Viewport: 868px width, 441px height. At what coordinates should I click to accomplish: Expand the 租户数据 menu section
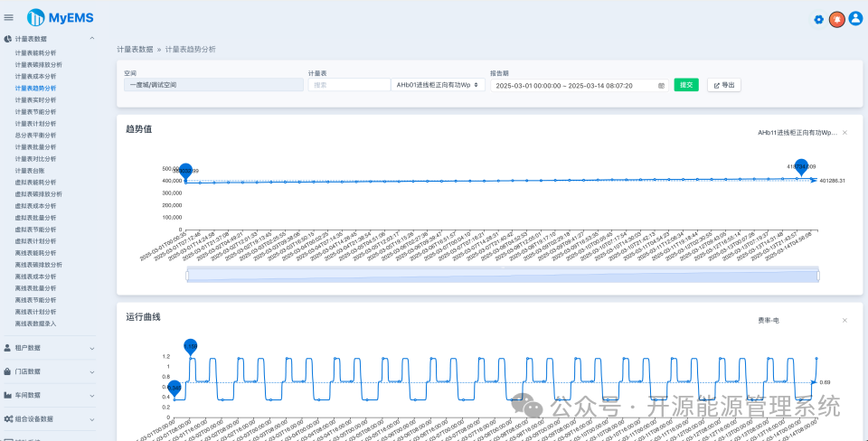49,348
